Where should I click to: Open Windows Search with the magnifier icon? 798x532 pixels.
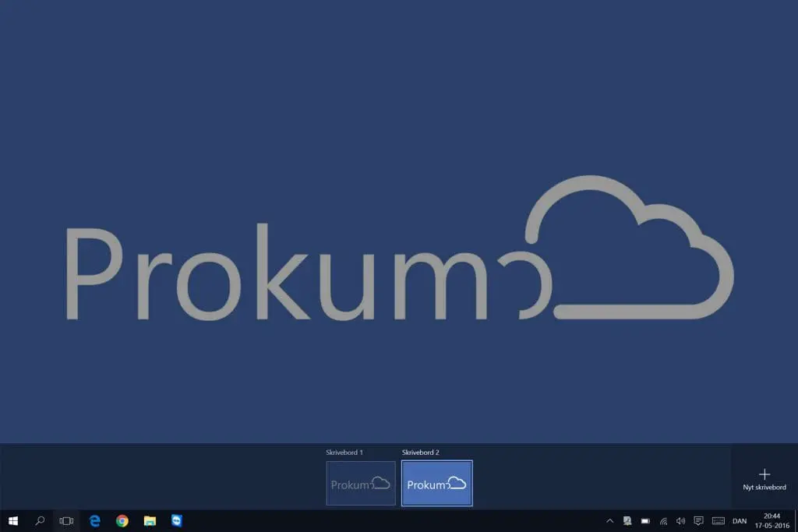(x=39, y=520)
